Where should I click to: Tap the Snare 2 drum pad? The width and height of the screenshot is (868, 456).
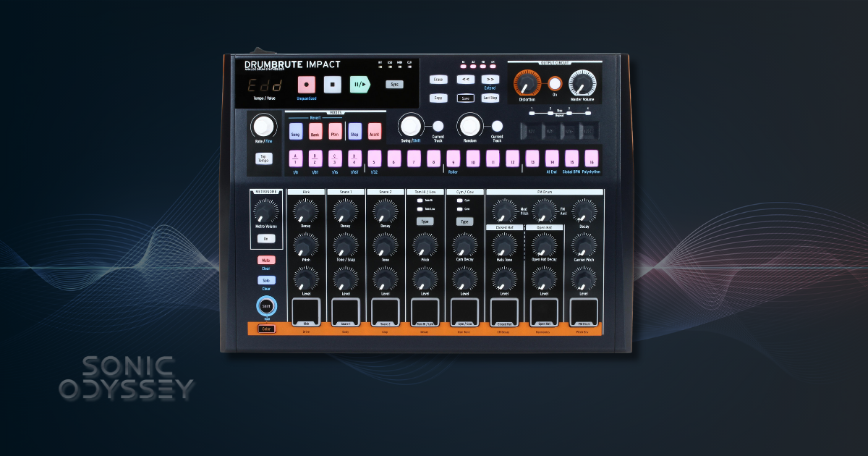point(385,313)
